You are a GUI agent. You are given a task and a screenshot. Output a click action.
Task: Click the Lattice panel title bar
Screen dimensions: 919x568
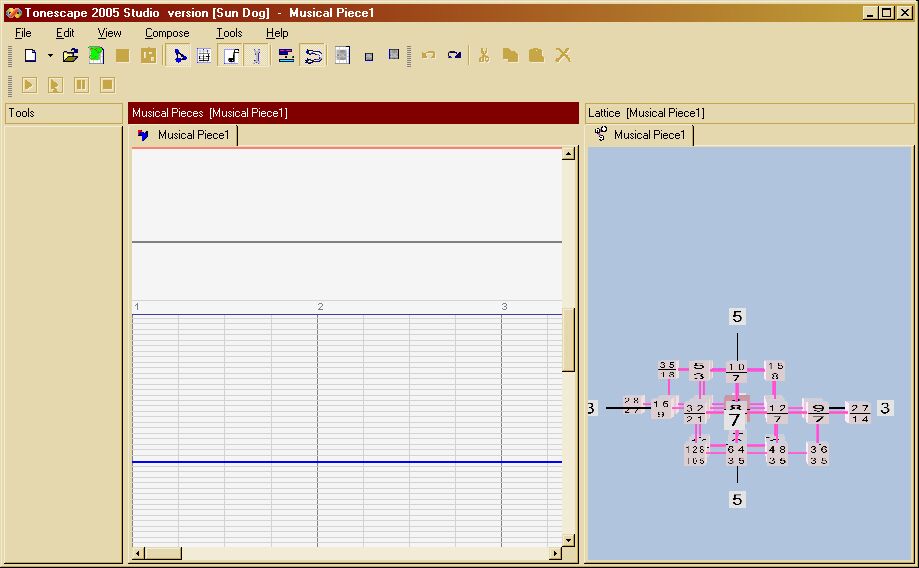coord(749,113)
